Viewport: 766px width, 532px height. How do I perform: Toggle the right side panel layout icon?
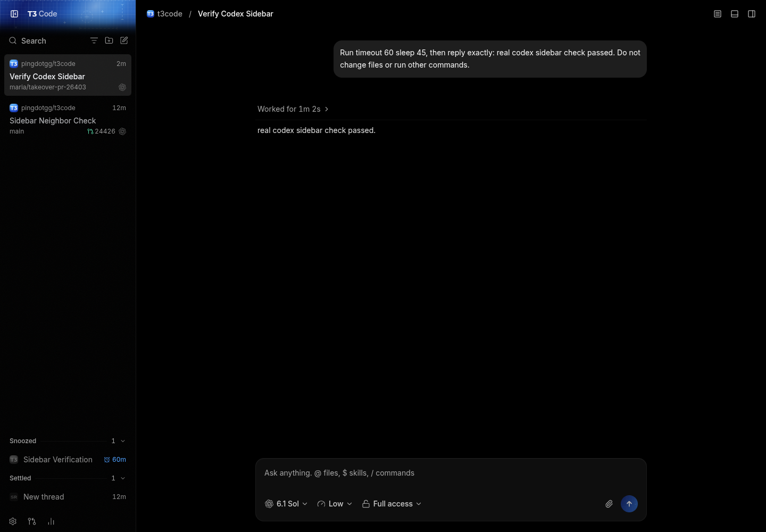tap(752, 14)
